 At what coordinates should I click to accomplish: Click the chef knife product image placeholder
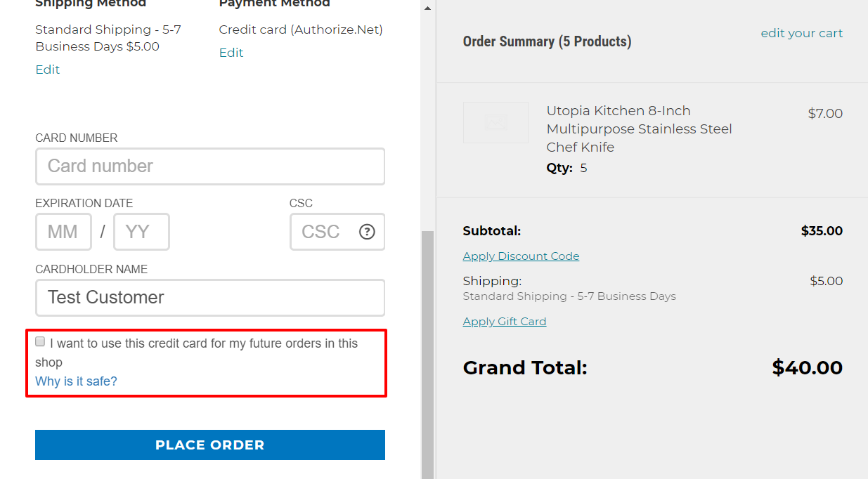point(495,123)
